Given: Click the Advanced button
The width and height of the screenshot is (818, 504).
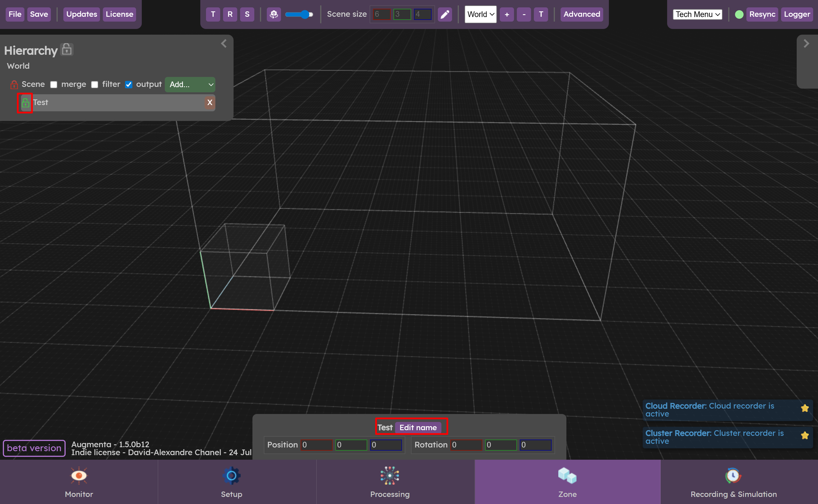Looking at the screenshot, I should (x=581, y=14).
